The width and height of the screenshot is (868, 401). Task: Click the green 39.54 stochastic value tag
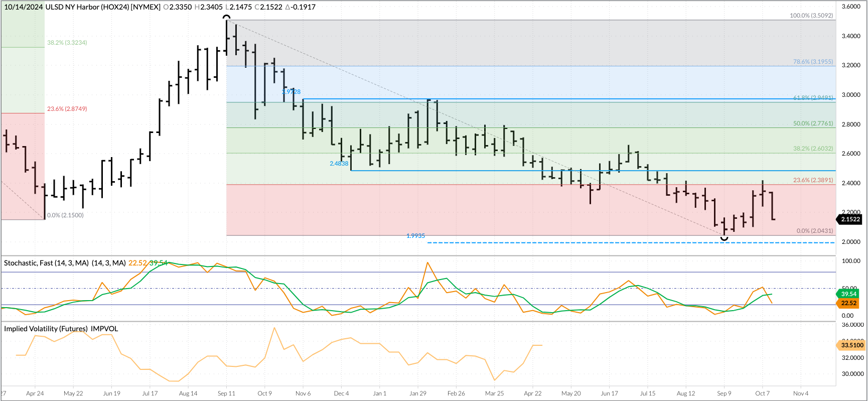(x=848, y=294)
